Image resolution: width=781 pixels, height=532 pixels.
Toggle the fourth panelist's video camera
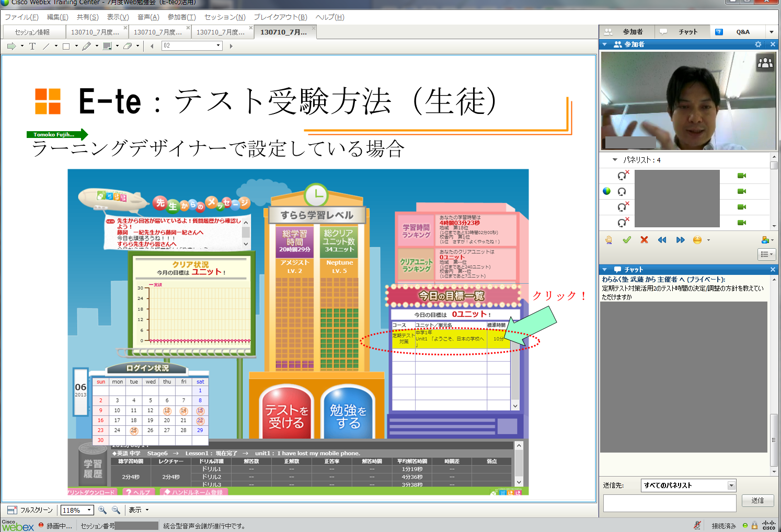(x=742, y=223)
